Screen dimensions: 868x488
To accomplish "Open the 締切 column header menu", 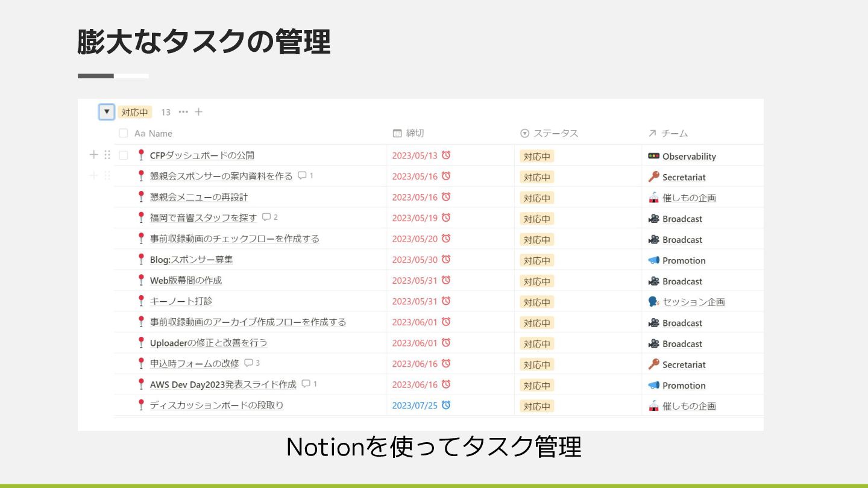I will click(415, 133).
